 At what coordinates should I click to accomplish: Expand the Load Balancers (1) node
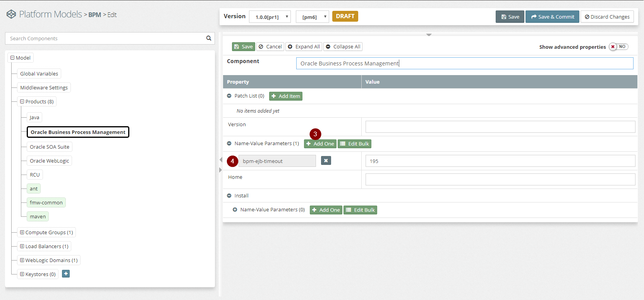(22, 246)
